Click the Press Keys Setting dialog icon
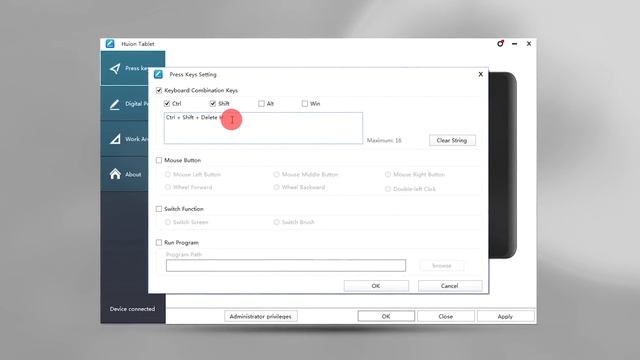 pyautogui.click(x=158, y=74)
